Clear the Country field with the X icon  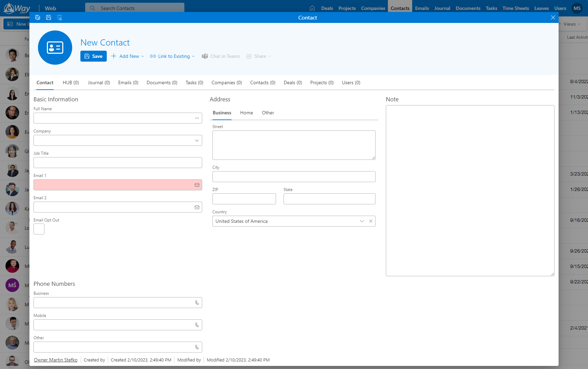[371, 221]
